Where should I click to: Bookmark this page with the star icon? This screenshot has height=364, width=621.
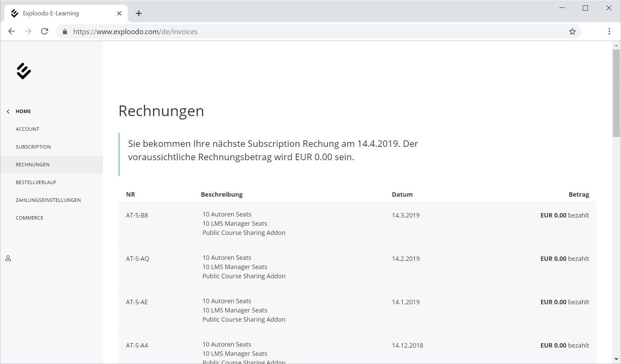[572, 32]
